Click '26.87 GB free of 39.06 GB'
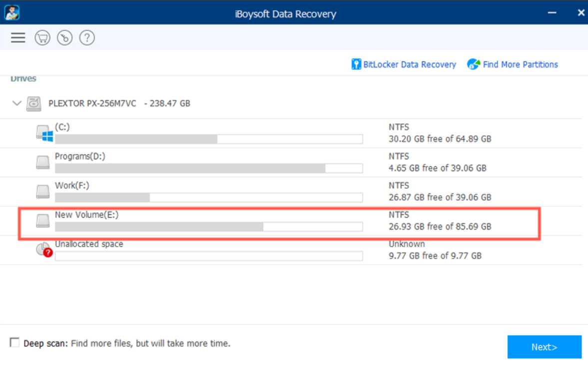The image size is (588, 369). pos(440,198)
